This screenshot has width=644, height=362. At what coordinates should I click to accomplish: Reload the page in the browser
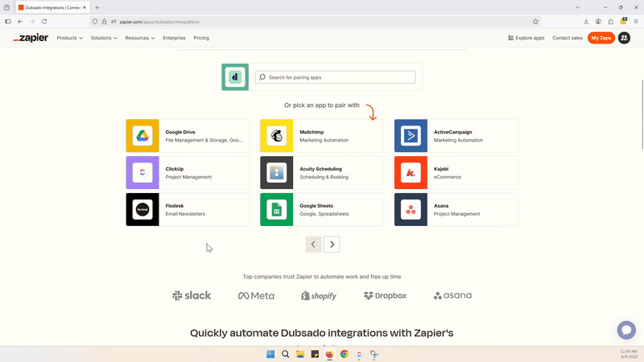click(x=44, y=22)
